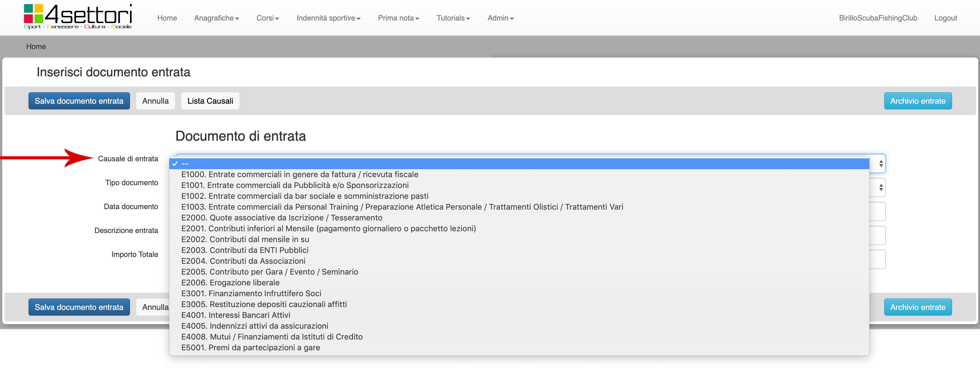The height and width of the screenshot is (368, 980).
Task: Click the Tipo documento select arrows
Action: [x=881, y=188]
